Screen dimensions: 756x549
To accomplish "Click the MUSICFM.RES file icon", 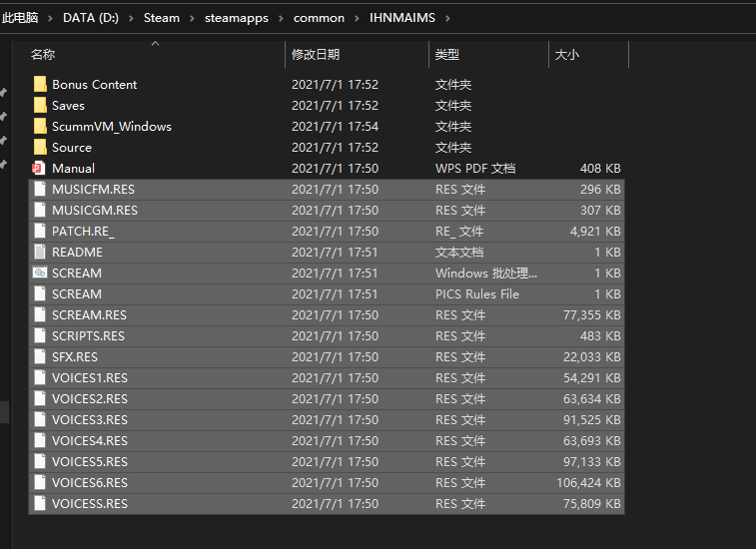I will point(40,189).
